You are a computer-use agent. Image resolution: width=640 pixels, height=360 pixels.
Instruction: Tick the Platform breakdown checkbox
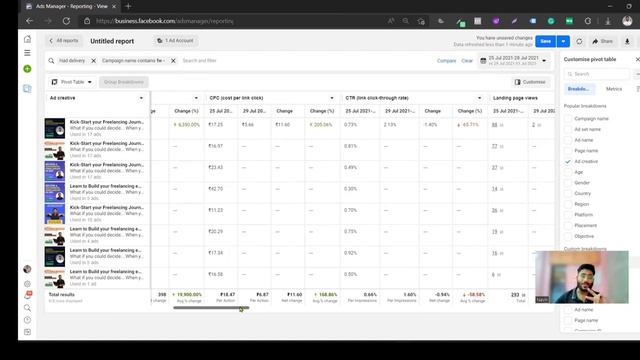pos(568,215)
